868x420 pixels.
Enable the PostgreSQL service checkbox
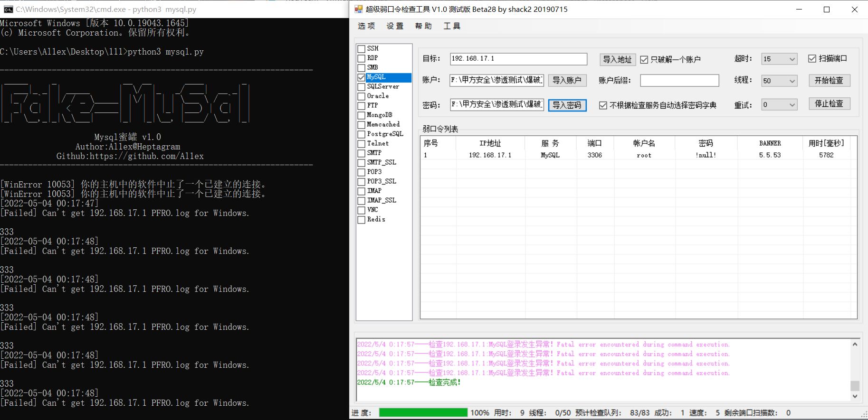[x=362, y=134]
